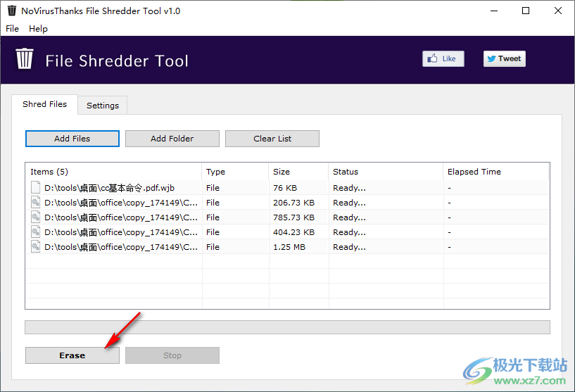Screen dimensions: 575x392
Task: Click the Stop button
Action: 172,355
